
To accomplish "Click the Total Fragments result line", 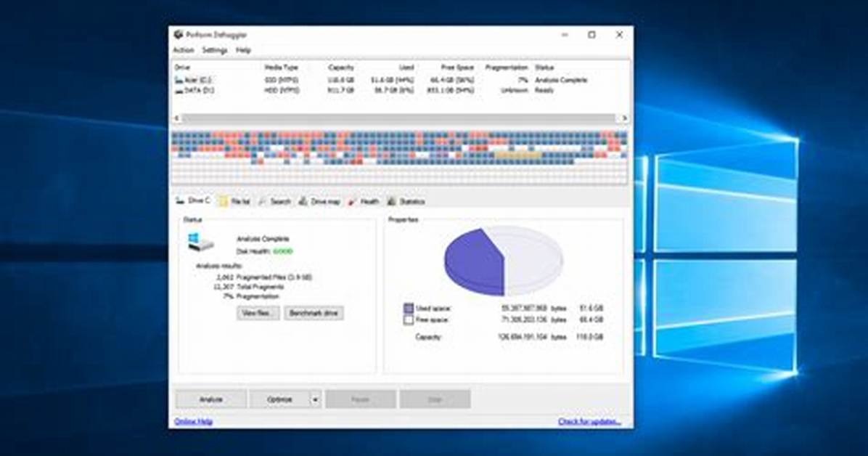I will 248,287.
